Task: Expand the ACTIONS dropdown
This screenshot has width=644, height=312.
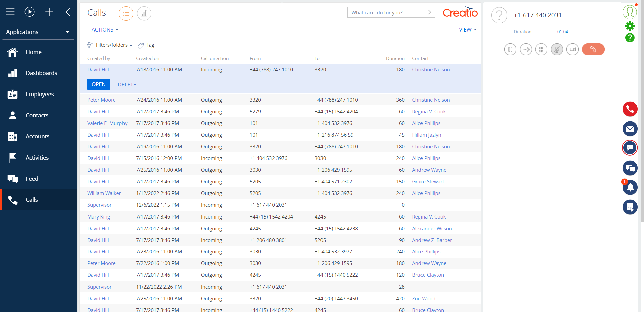Action: 105,30
